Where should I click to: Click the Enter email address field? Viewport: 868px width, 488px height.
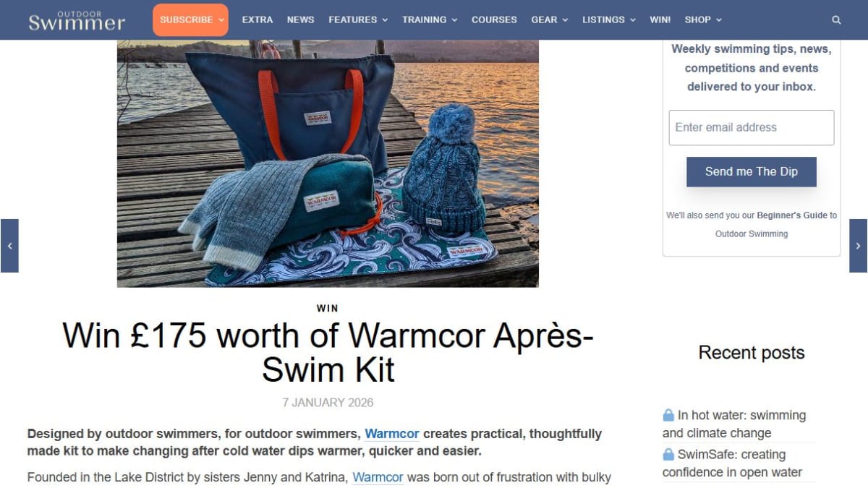coord(752,127)
